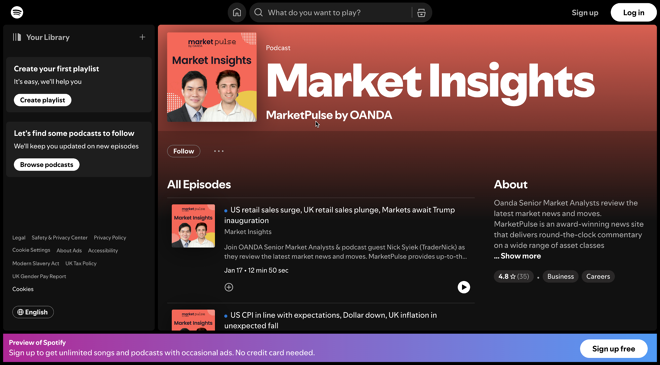The width and height of the screenshot is (660, 365).
Task: Click the Cookies link
Action: [x=23, y=289]
